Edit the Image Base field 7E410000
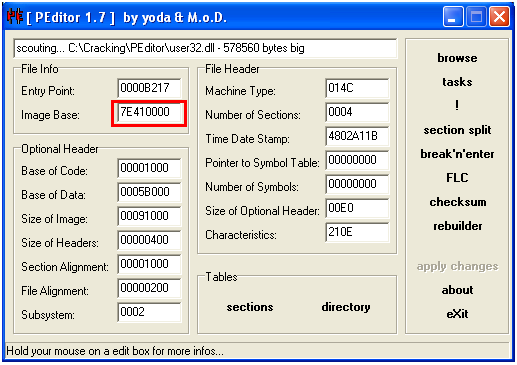Image resolution: width=517 pixels, height=365 pixels. point(149,112)
